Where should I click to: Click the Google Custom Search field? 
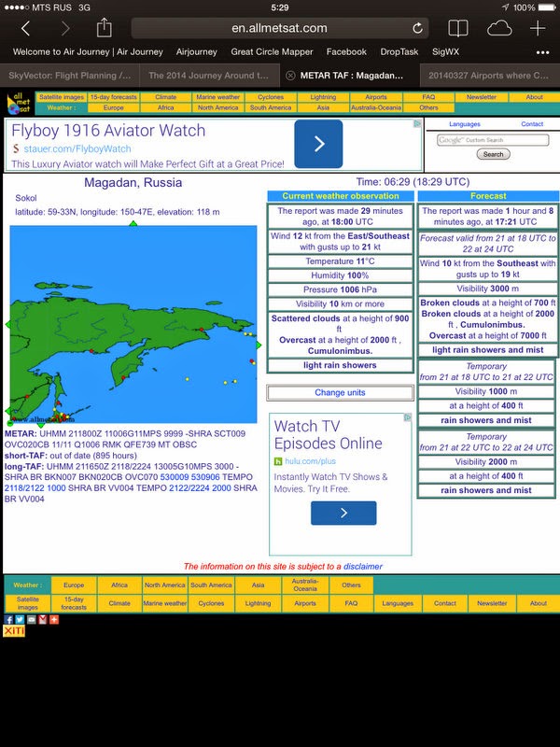point(493,140)
